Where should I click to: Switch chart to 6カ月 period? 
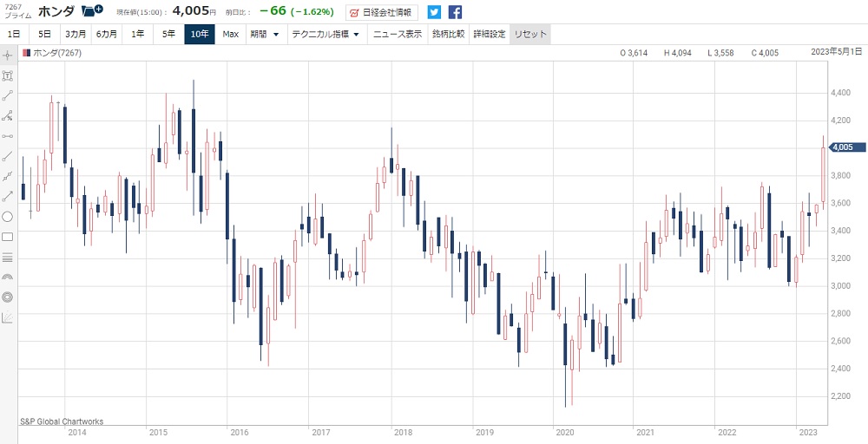pos(106,35)
